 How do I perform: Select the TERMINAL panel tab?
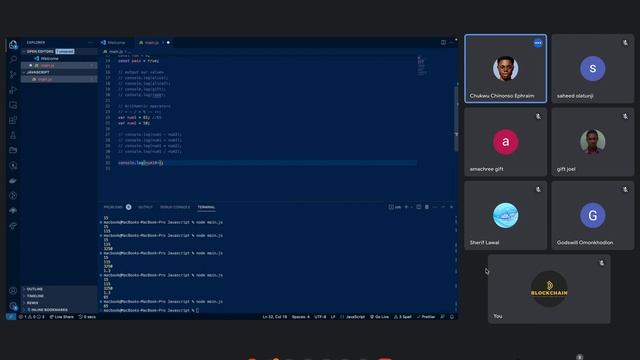tap(206, 207)
